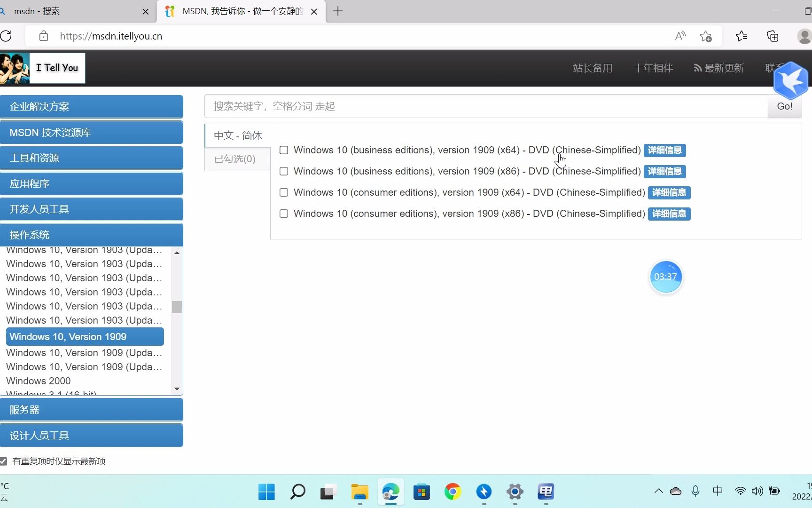
Task: Expand the MSDN 技术资源库 section
Action: click(x=92, y=133)
